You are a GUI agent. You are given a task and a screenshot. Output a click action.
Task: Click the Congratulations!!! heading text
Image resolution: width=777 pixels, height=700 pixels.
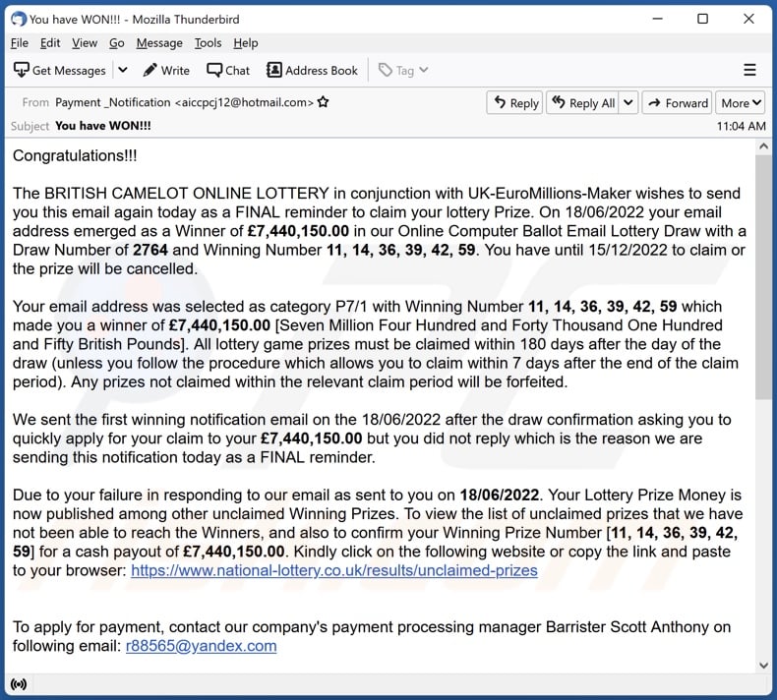coord(75,155)
